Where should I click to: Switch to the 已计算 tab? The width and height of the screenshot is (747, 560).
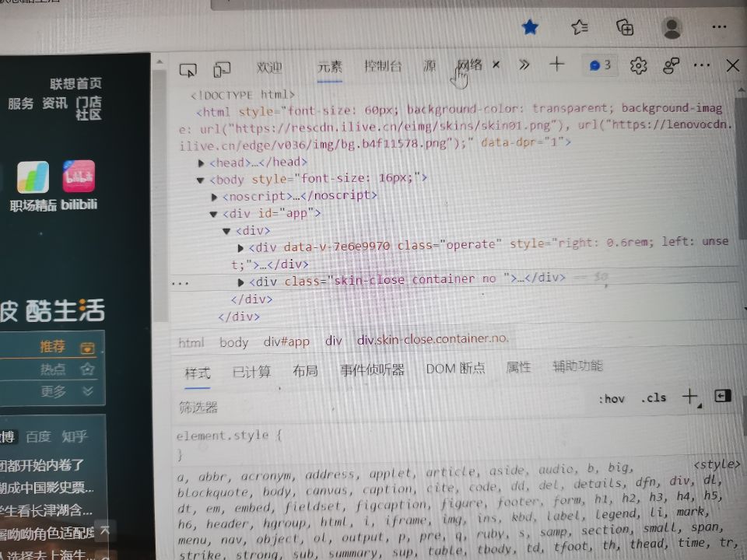tap(251, 372)
